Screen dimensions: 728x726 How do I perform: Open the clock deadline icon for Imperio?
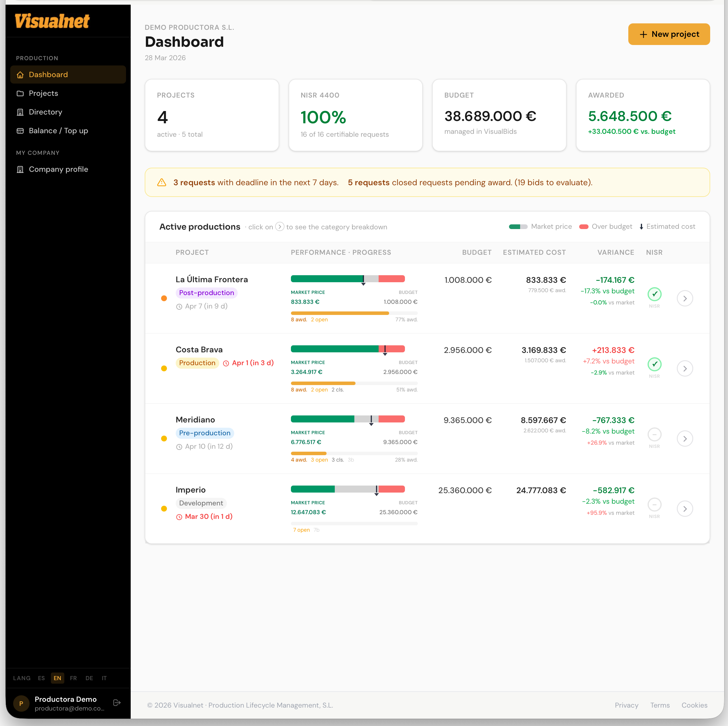tap(180, 517)
